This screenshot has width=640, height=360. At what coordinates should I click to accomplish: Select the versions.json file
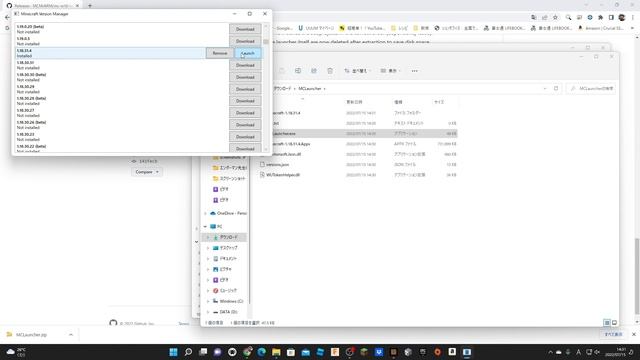tap(277, 164)
